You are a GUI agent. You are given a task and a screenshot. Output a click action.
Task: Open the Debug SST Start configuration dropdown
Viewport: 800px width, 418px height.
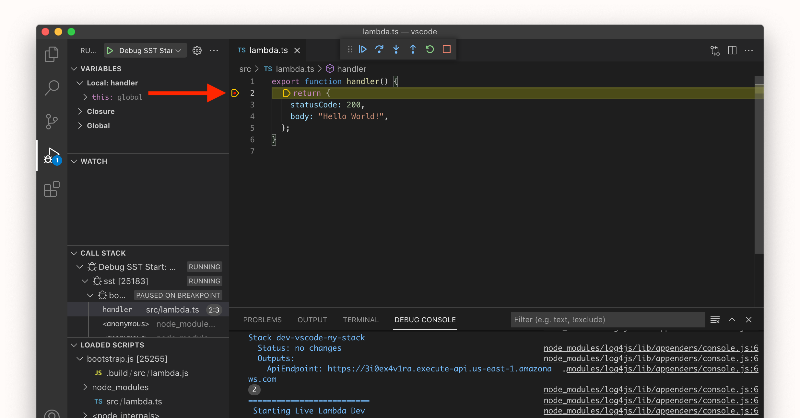coord(150,51)
